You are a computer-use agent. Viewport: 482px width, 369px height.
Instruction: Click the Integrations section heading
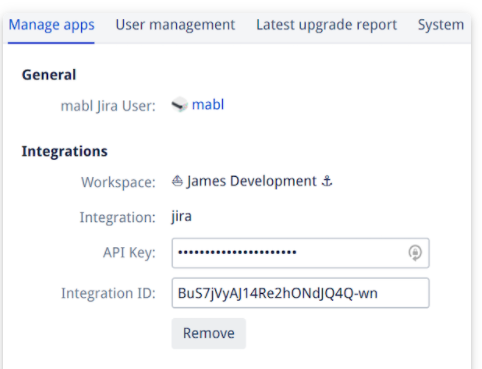[x=65, y=151]
